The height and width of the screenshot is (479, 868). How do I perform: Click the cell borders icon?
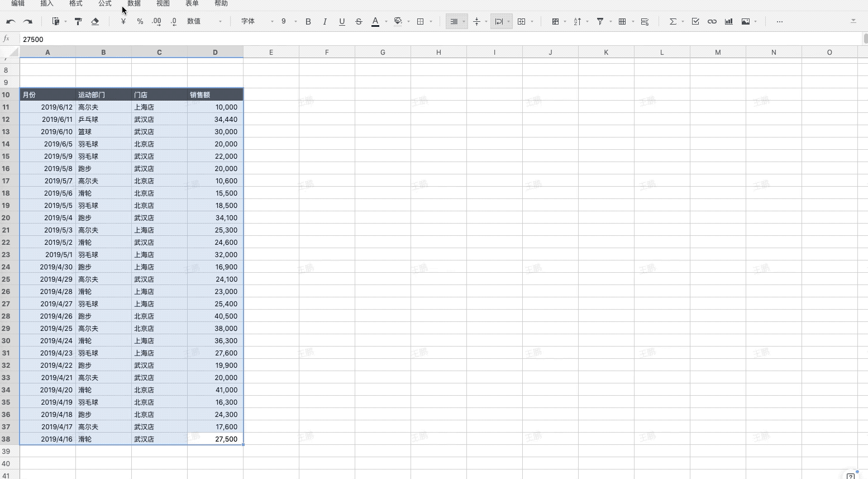[x=421, y=22]
